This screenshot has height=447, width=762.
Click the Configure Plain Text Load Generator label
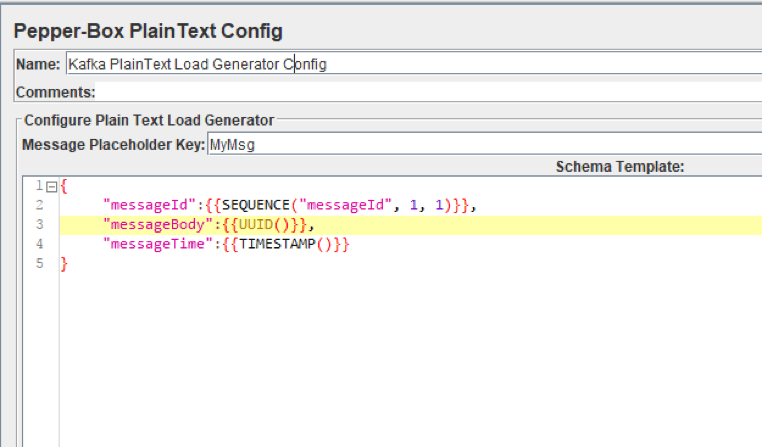coord(149,120)
